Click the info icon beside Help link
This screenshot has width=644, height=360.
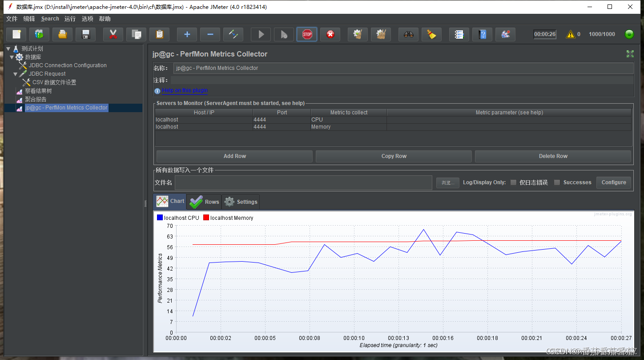[157, 91]
